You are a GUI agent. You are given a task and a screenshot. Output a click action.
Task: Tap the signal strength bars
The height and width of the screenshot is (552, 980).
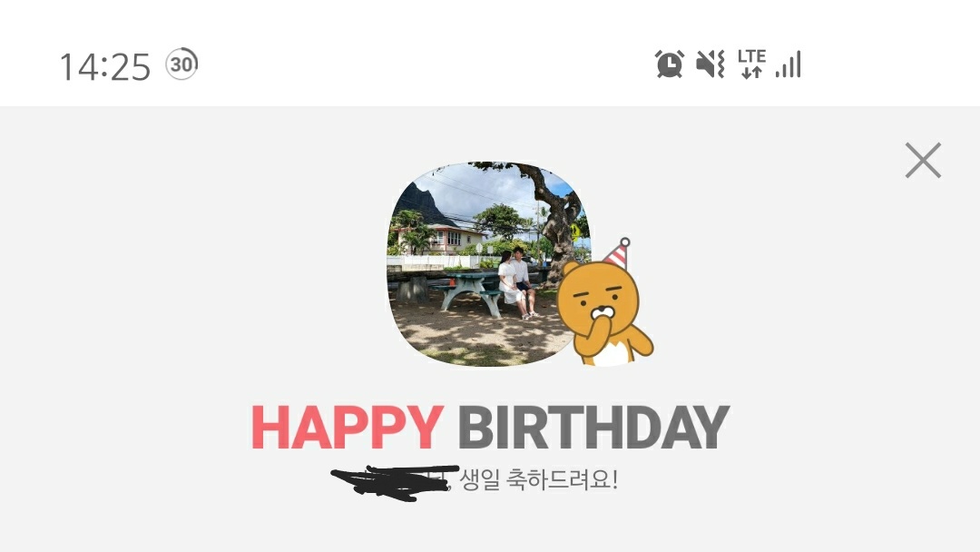coord(789,64)
